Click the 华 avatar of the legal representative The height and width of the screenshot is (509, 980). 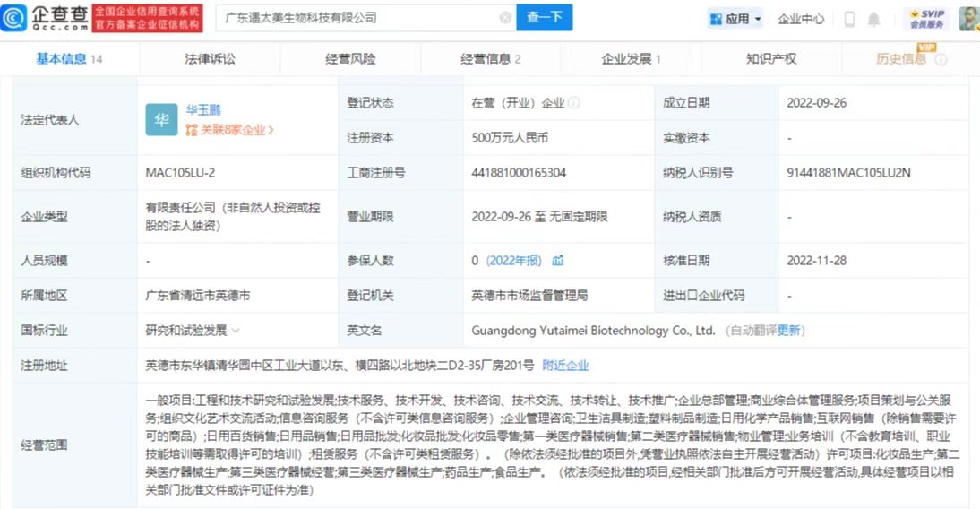click(161, 120)
